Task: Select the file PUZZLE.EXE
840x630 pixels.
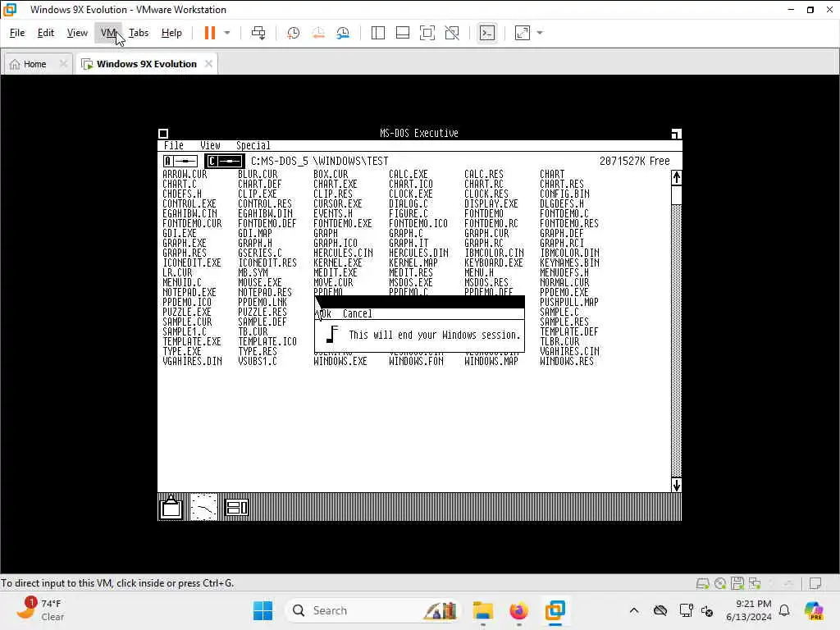Action: pyautogui.click(x=187, y=312)
